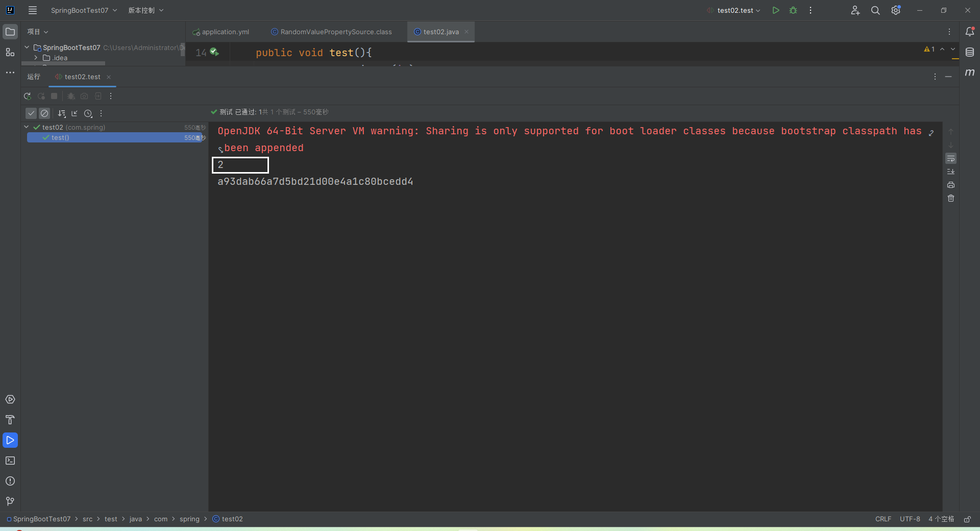Screen dimensions: 980x531
Task: Open SpringBootTest07 project dropdown
Action: pyautogui.click(x=84, y=10)
